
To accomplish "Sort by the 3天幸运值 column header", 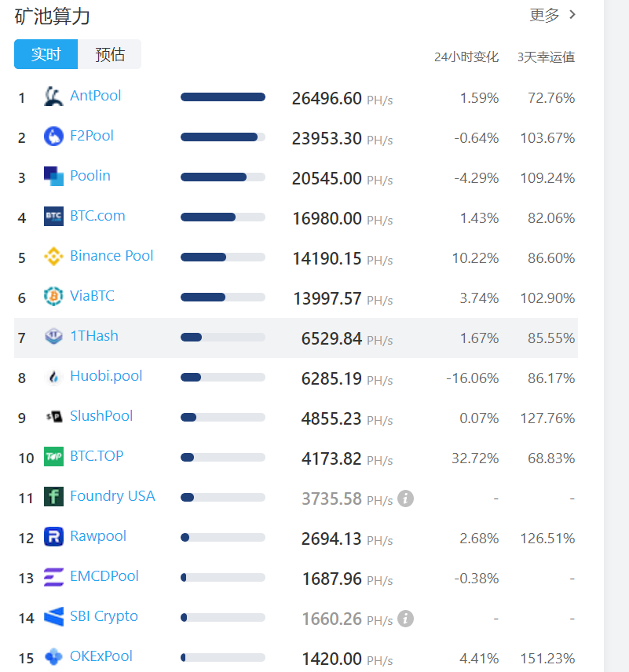I will tap(545, 57).
